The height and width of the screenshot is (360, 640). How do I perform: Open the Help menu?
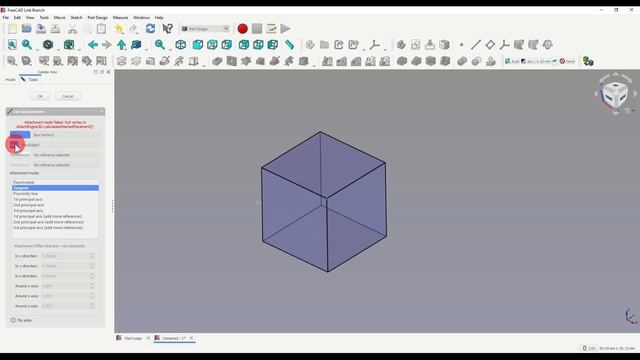tap(159, 18)
